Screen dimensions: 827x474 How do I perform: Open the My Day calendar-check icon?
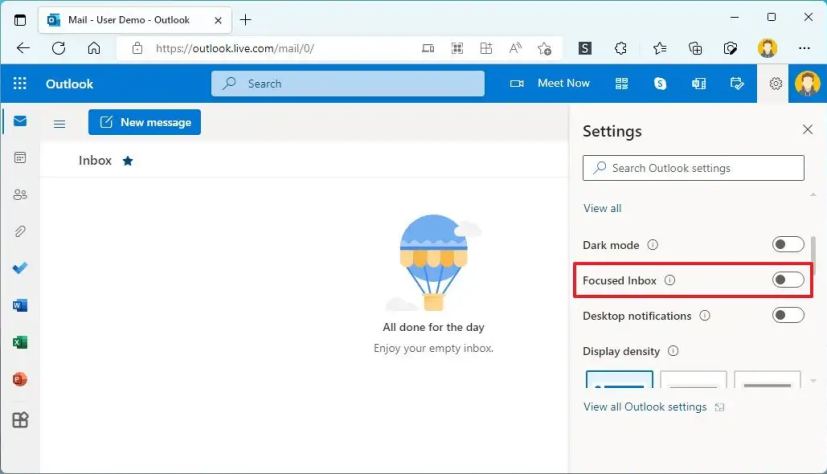click(737, 83)
